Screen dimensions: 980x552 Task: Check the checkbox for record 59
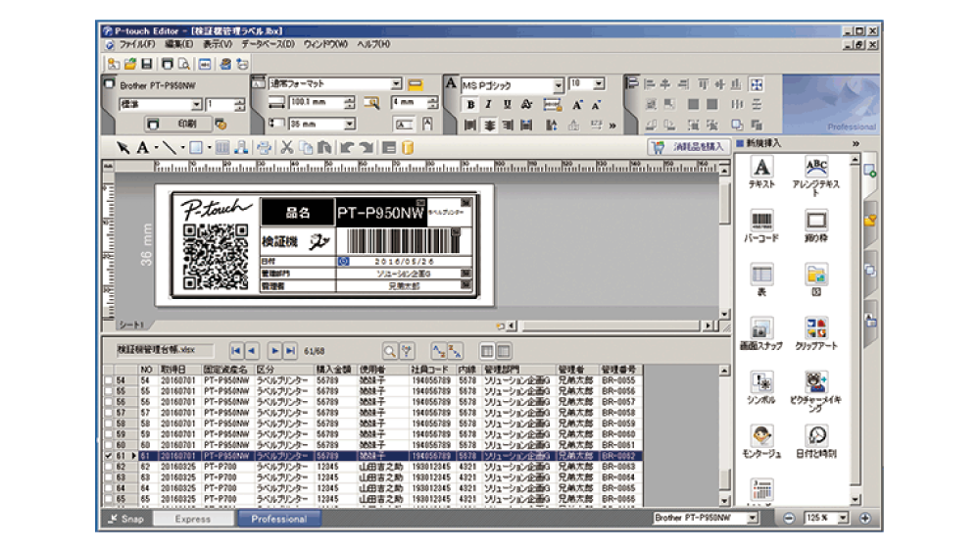(109, 433)
